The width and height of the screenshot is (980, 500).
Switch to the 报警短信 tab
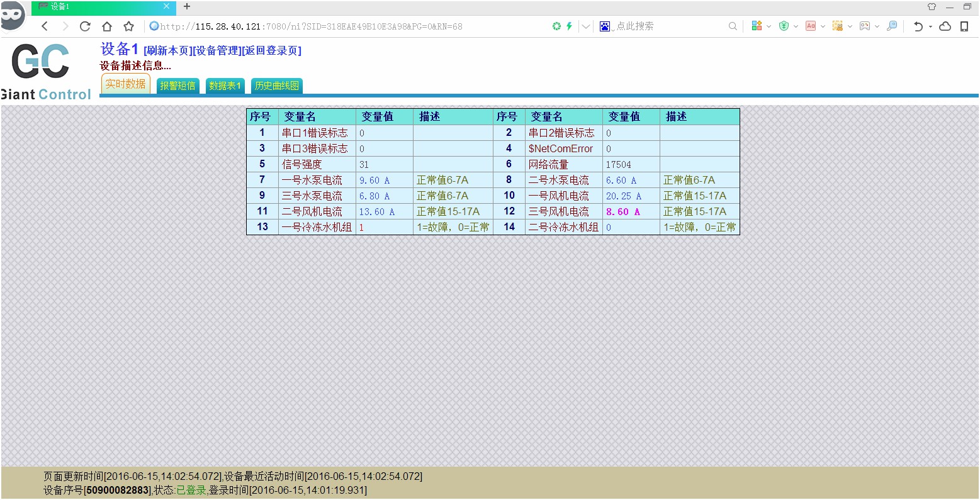(177, 86)
